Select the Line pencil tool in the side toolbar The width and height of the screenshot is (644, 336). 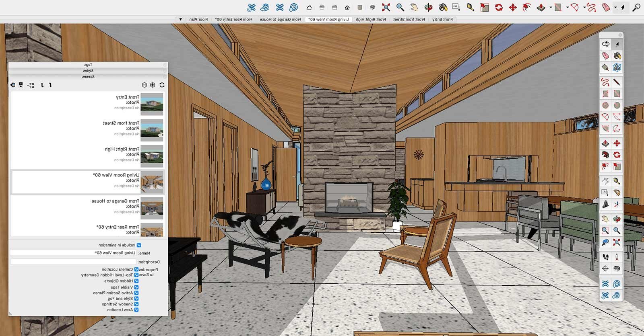click(617, 82)
